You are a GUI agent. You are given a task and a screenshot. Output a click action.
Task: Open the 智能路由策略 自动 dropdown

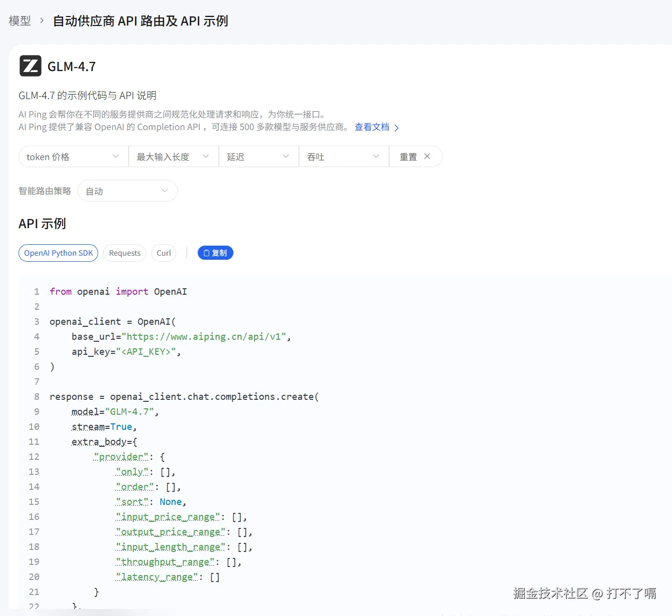pos(128,191)
